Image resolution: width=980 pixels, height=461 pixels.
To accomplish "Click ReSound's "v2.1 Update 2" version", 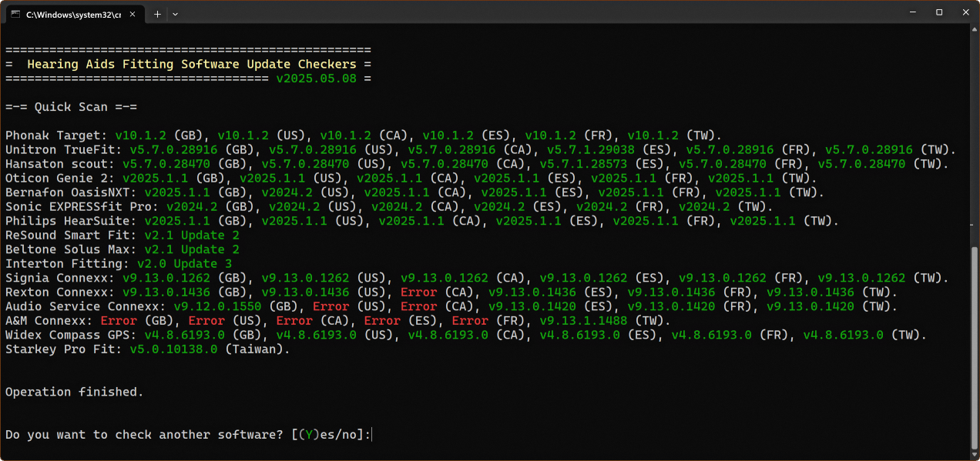I will click(x=192, y=235).
